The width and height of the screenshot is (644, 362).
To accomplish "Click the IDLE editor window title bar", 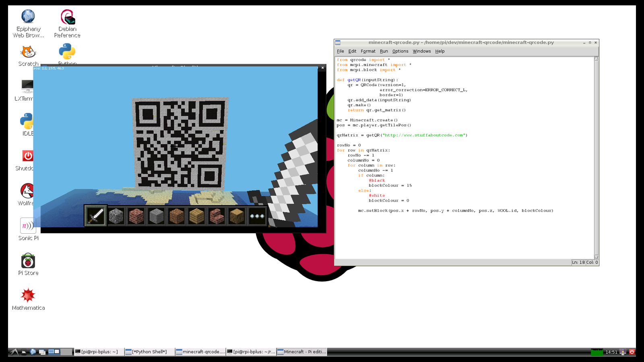I will point(461,42).
